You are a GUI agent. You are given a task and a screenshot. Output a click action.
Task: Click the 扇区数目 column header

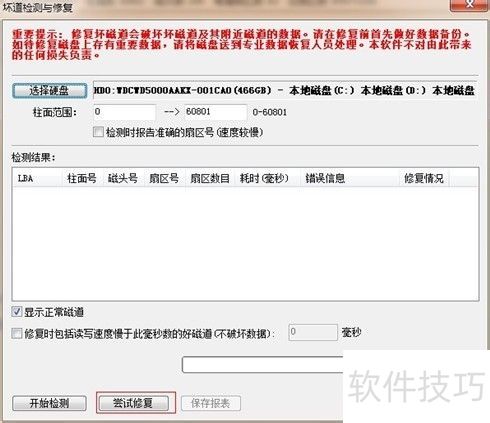210,178
